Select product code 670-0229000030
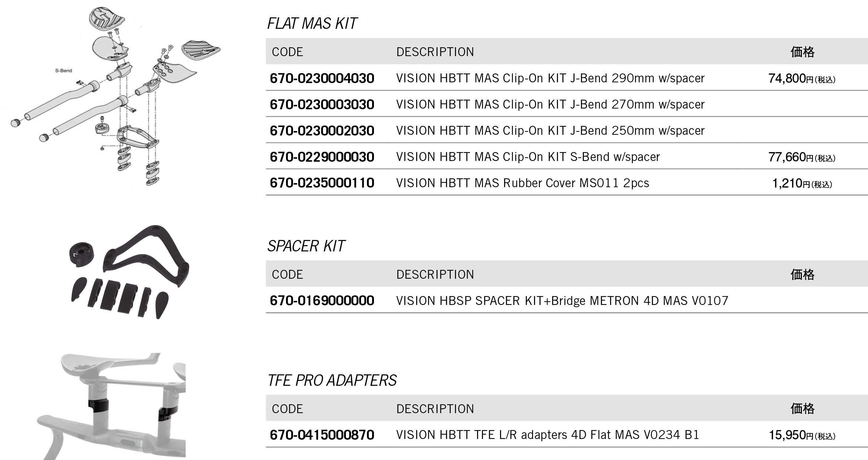 [x=322, y=157]
